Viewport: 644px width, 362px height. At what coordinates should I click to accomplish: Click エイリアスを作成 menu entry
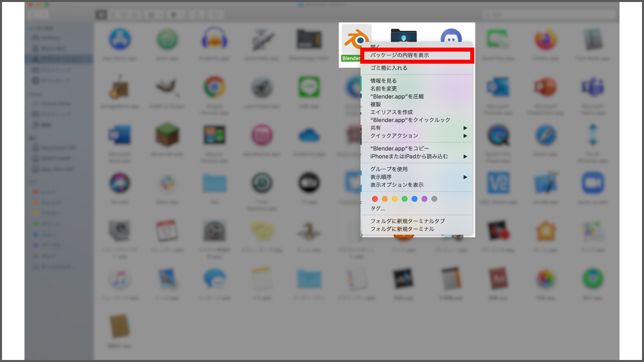tap(417, 112)
